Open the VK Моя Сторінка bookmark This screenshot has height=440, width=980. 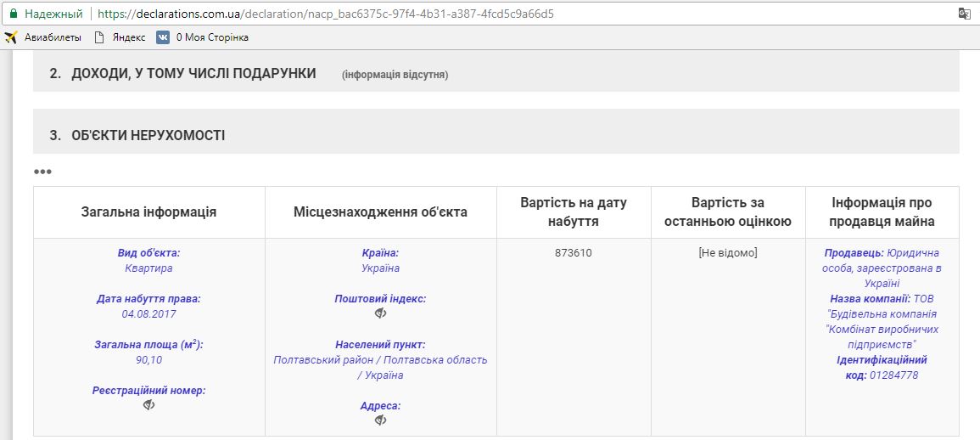point(203,37)
